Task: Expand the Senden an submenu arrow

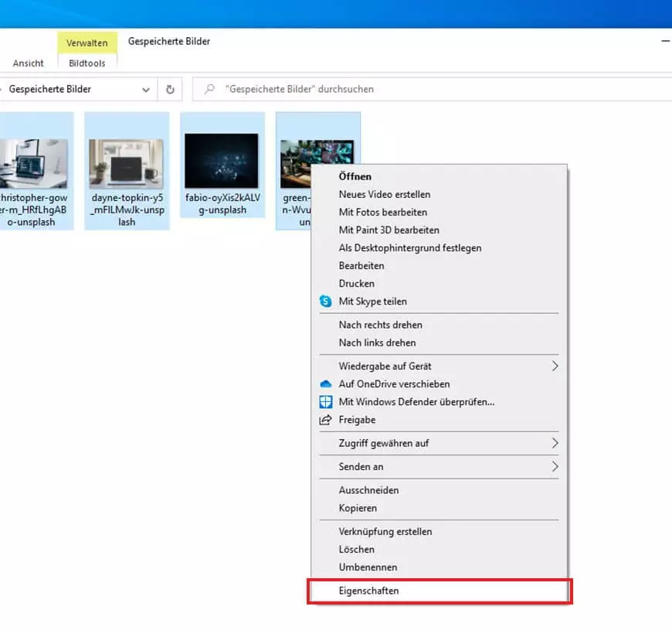Action: 554,467
